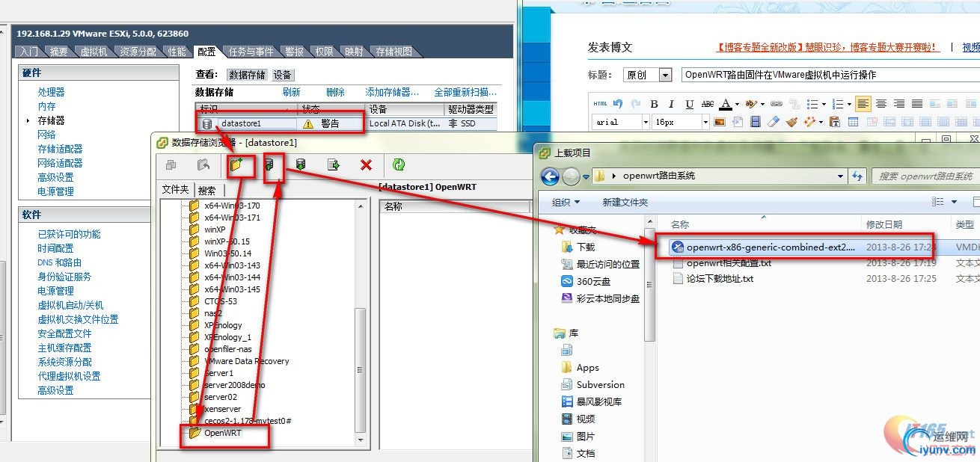Open the 原创 article type dropdown
The width and height of the screenshot is (980, 462).
coord(665,75)
